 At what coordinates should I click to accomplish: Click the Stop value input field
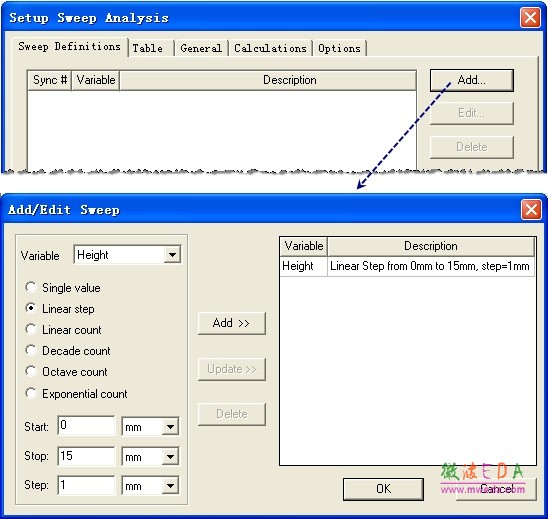(86, 456)
